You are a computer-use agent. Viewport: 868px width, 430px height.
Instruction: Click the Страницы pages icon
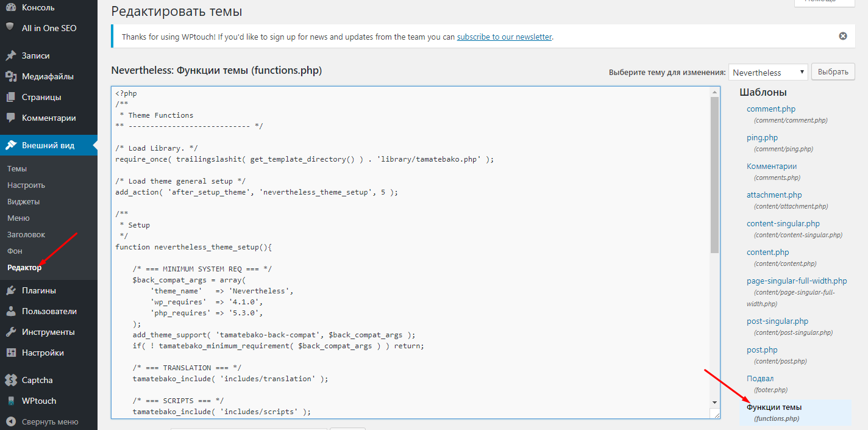coord(10,97)
